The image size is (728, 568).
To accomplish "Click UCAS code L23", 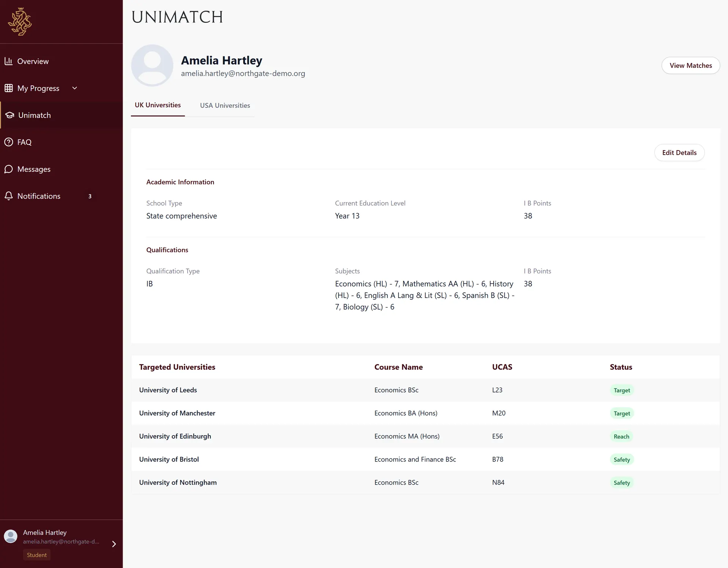I will 497,390.
